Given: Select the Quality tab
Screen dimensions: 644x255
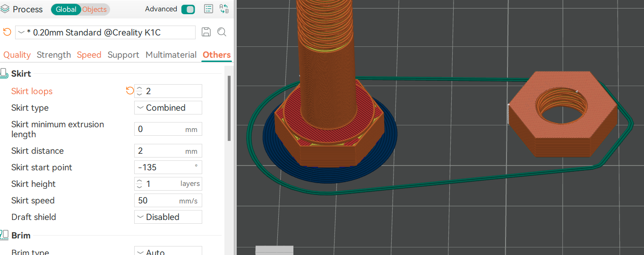Looking at the screenshot, I should coord(17,55).
